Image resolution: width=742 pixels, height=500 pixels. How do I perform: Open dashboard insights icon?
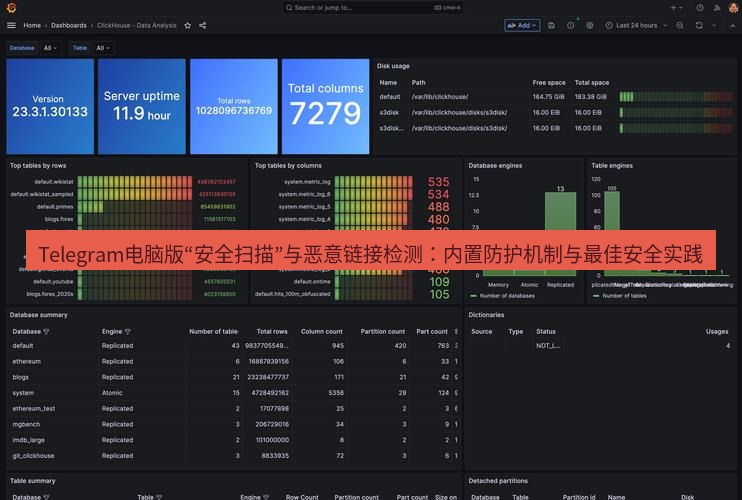(571, 26)
